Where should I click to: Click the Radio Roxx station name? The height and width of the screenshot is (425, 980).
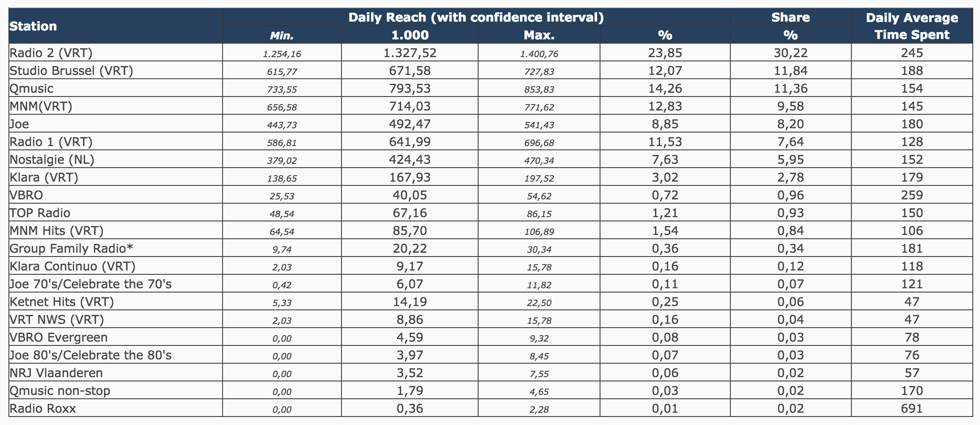pyautogui.click(x=43, y=408)
